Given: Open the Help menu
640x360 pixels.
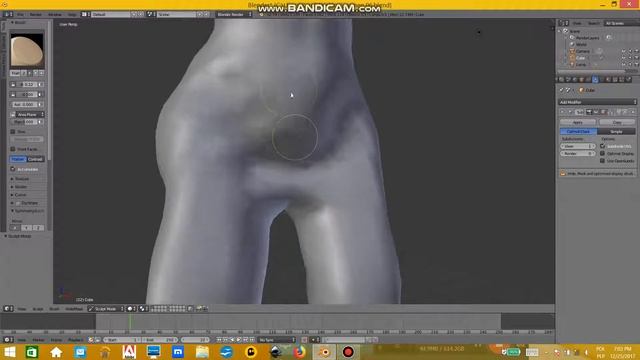Looking at the screenshot, I should coord(72,14).
